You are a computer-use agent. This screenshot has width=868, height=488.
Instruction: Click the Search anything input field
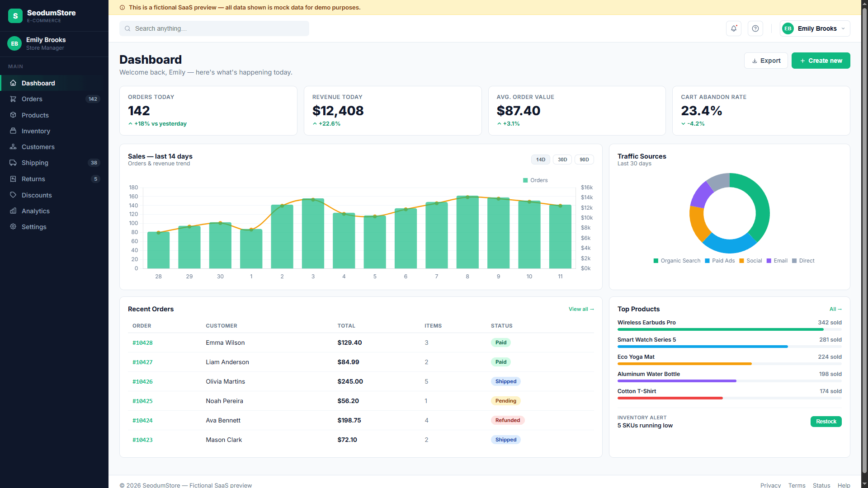pos(214,28)
